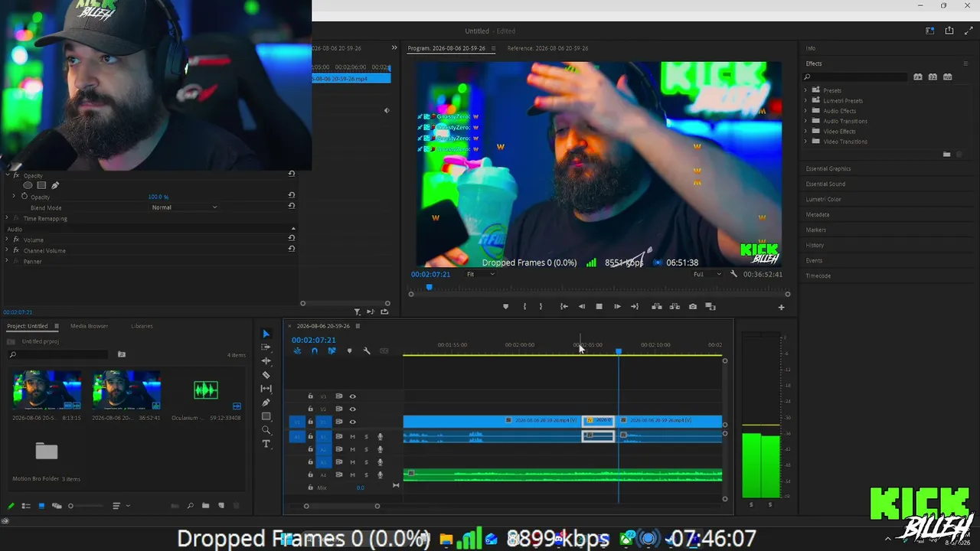This screenshot has height=551, width=980.
Task: Toggle lock on track V3
Action: tap(310, 396)
